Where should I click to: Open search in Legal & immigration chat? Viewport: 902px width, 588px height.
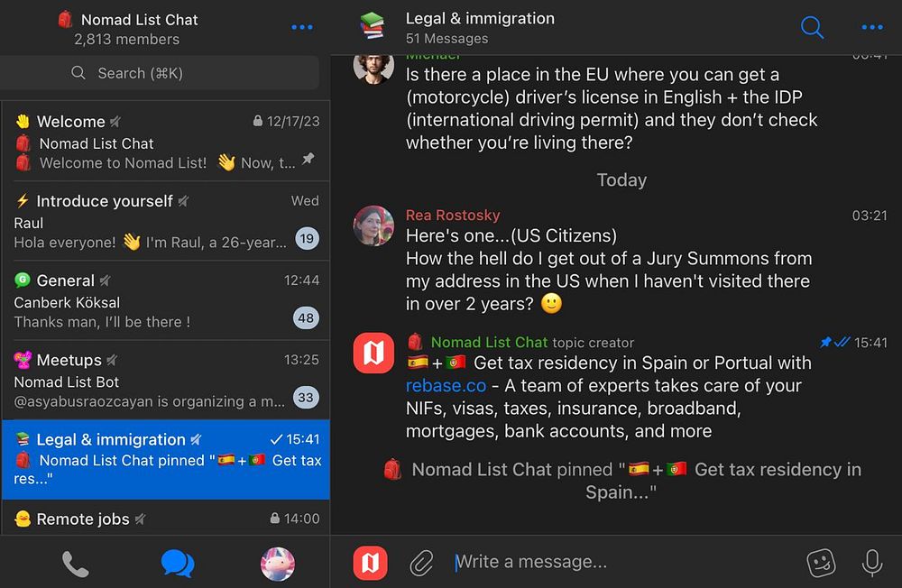[x=812, y=27]
